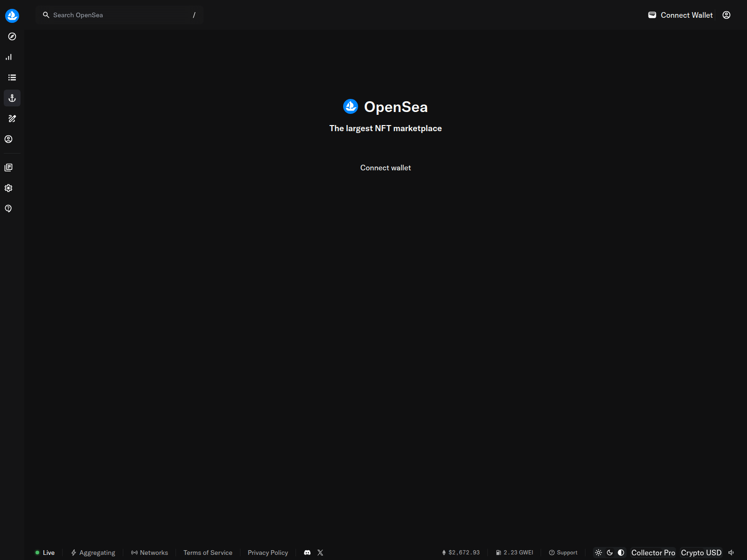Click the Aggregating status item
This screenshot has width=747, height=560.
(93, 553)
